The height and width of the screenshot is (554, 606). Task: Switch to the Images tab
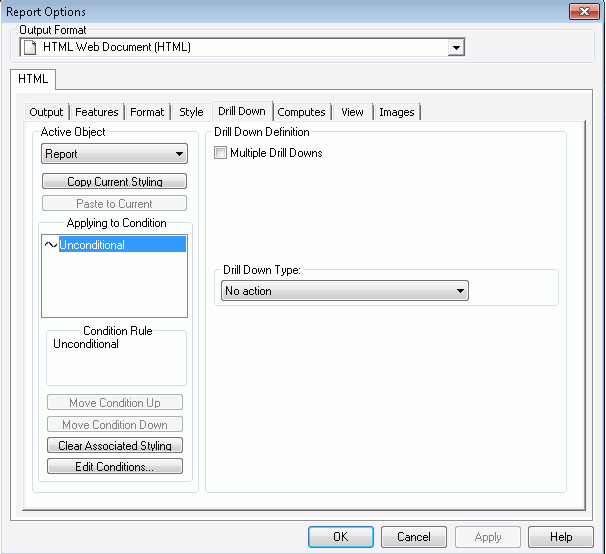tap(397, 112)
